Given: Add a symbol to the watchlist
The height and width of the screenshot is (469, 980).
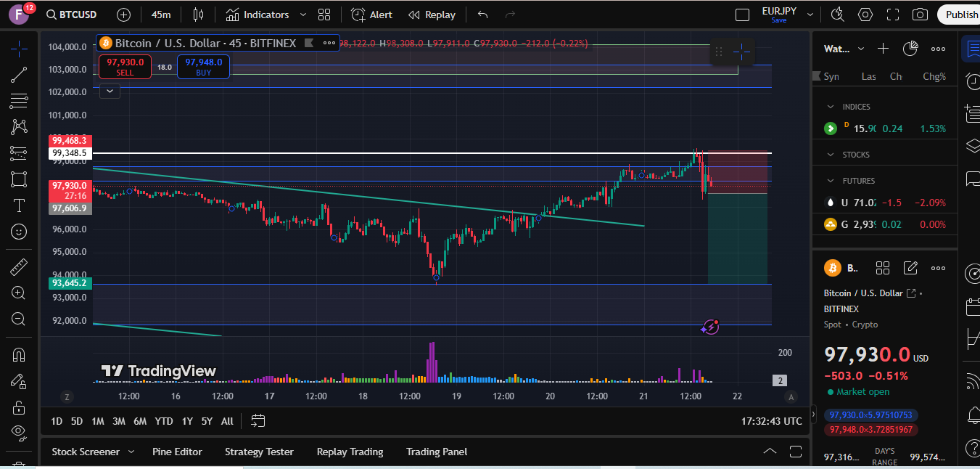Looking at the screenshot, I should click(883, 49).
